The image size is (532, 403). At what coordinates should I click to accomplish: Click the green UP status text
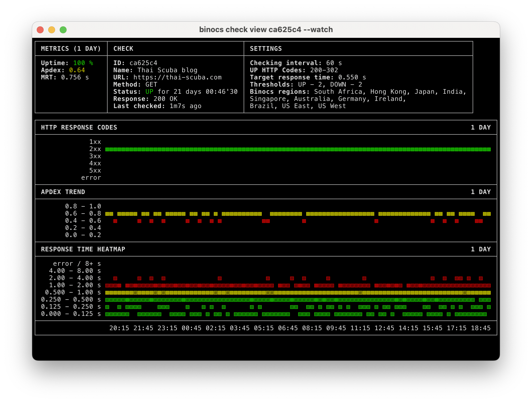[x=149, y=92]
